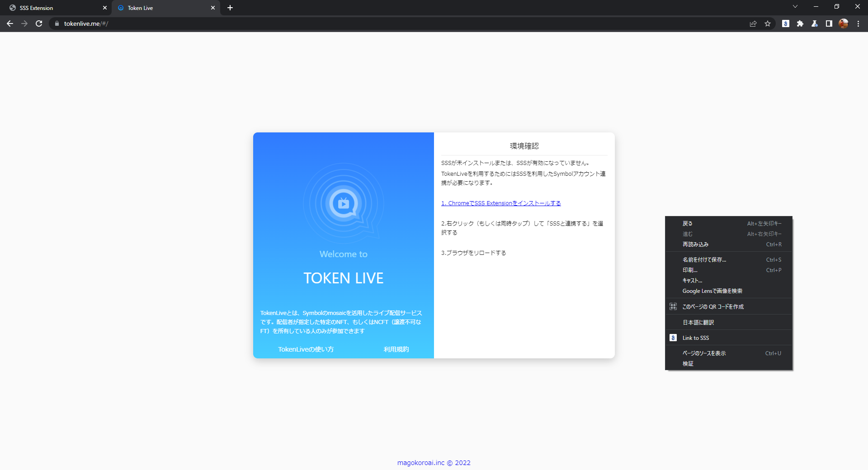Click the Welcome to text
Screen dimensions: 868x470
pos(344,254)
